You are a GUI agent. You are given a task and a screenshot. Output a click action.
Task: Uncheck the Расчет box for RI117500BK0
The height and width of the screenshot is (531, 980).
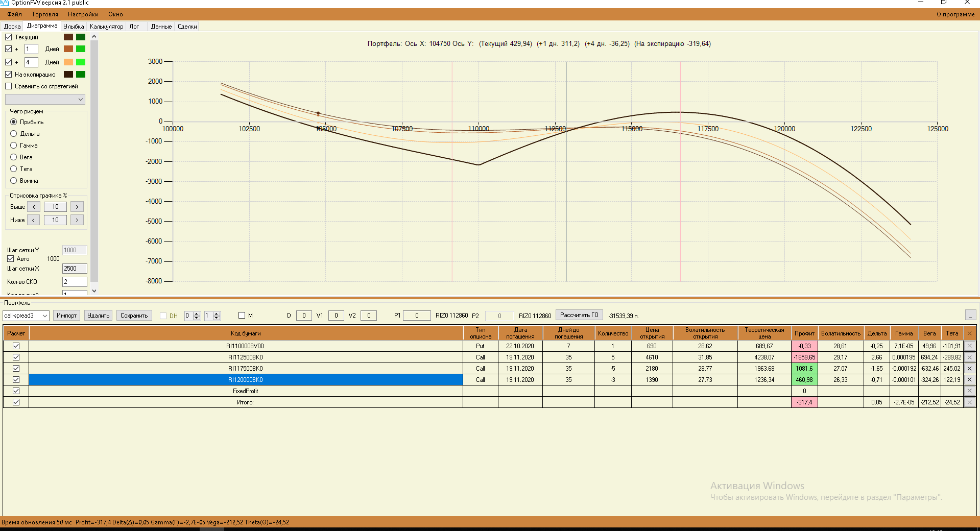(x=16, y=369)
